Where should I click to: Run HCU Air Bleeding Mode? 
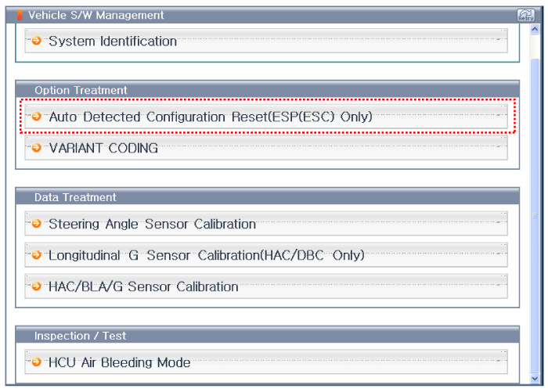click(119, 362)
